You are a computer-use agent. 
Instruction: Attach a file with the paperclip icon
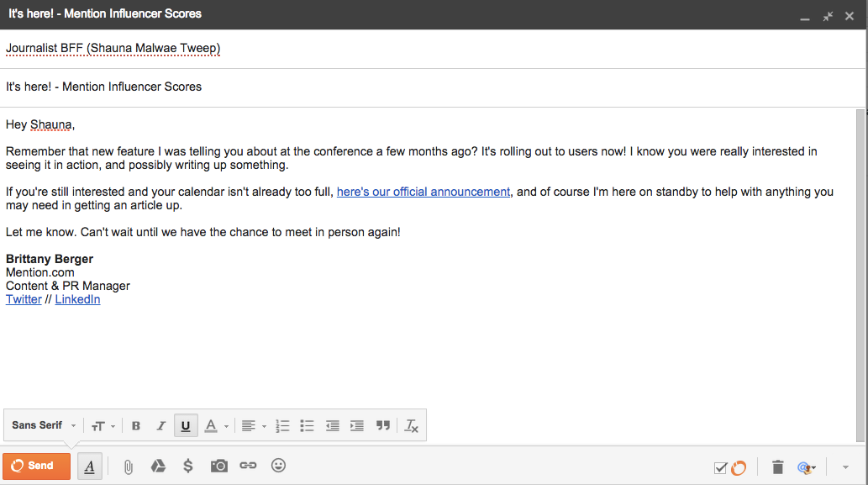(x=128, y=467)
